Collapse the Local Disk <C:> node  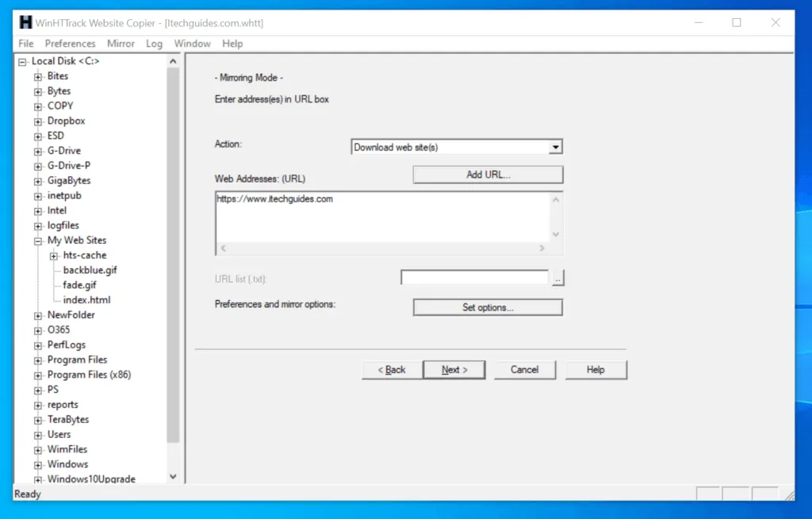(x=22, y=62)
